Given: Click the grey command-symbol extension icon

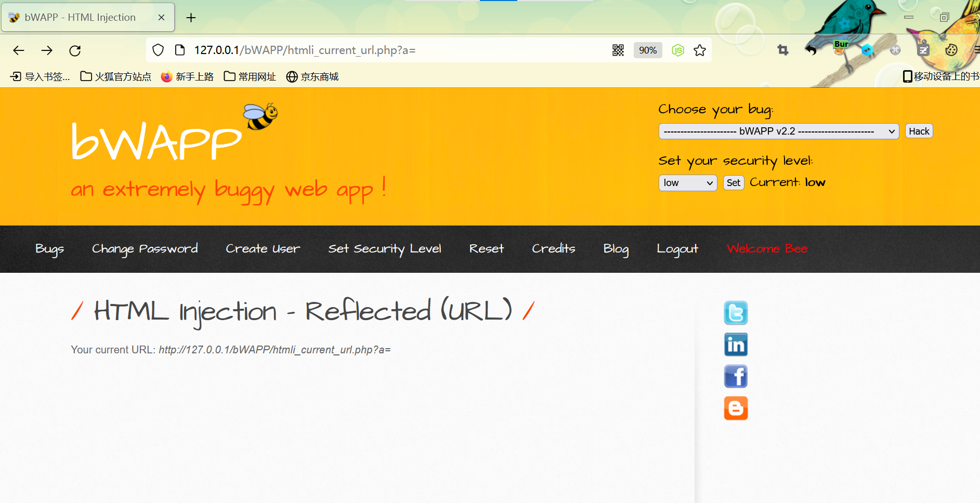Looking at the screenshot, I should tap(895, 50).
